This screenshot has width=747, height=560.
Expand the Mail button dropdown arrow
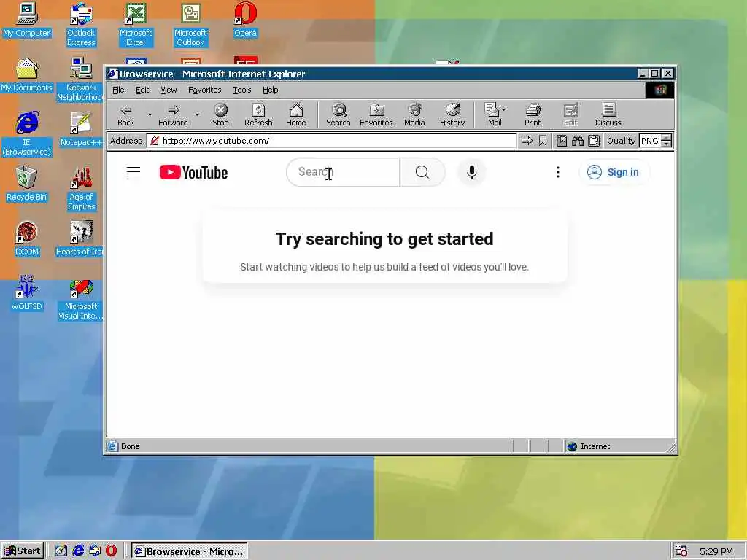[x=503, y=109]
